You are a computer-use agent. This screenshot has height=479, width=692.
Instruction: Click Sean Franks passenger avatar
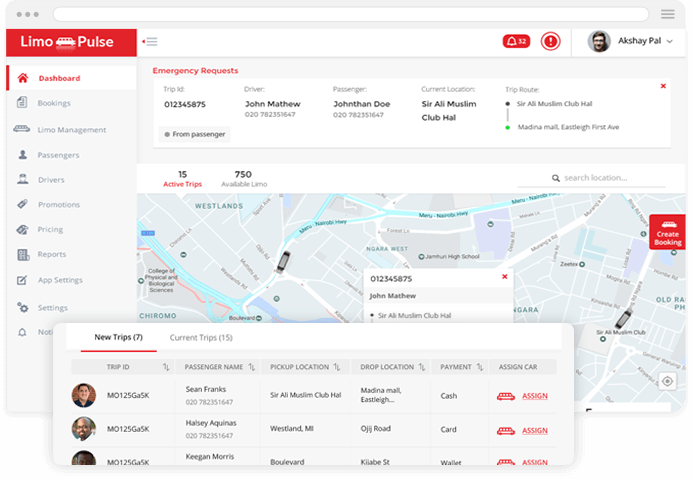(83, 395)
